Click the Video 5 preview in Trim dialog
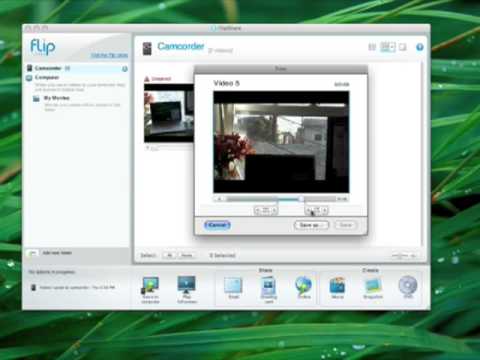The height and width of the screenshot is (360, 480). pos(281,142)
